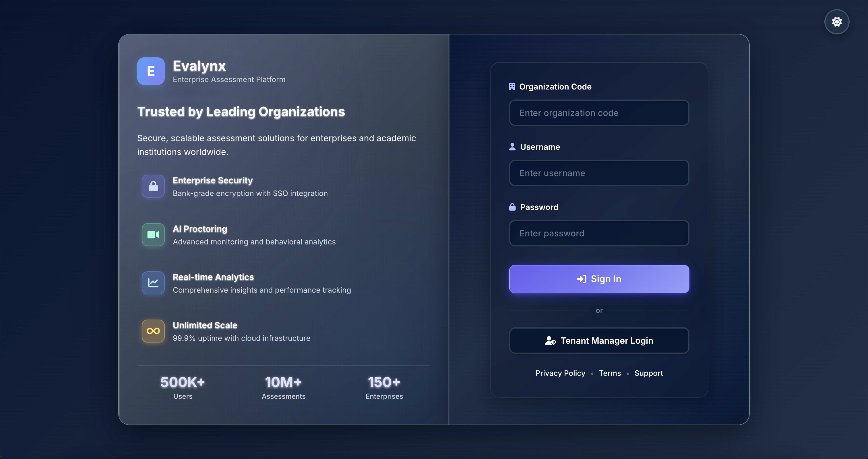Focus the Enter password field
The height and width of the screenshot is (459, 868).
599,233
